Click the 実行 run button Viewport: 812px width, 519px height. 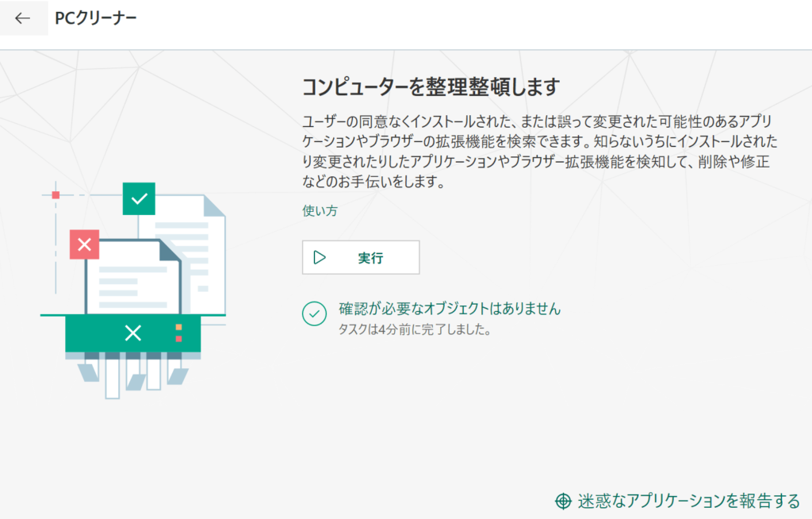[x=361, y=257]
